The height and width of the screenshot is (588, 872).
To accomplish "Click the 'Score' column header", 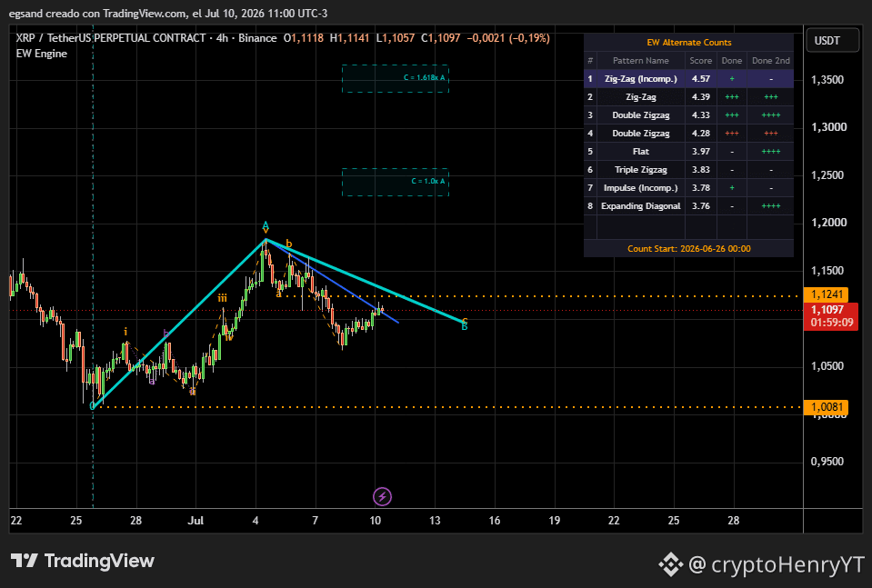I will click(701, 61).
